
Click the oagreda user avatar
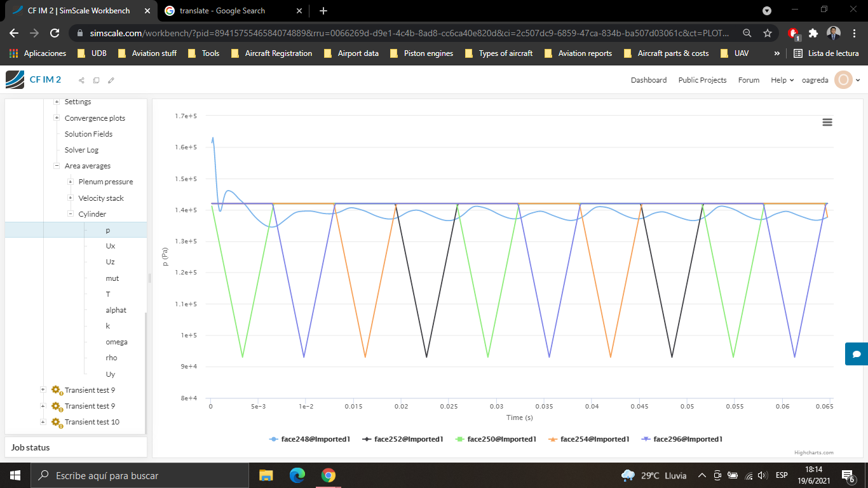pyautogui.click(x=843, y=80)
